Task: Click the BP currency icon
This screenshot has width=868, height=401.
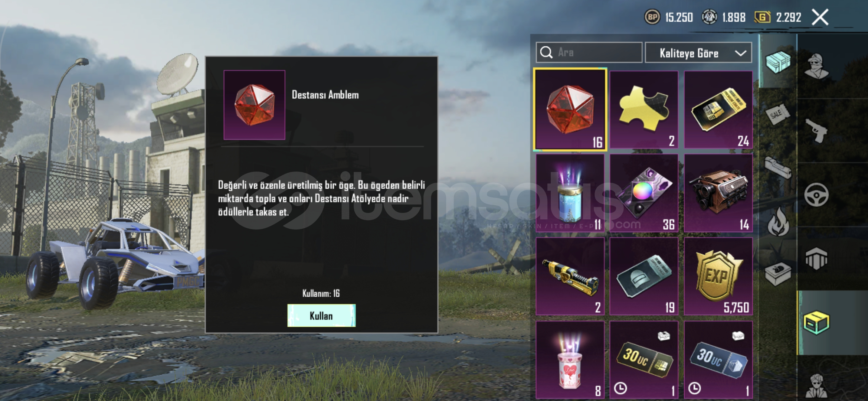Action: [652, 17]
